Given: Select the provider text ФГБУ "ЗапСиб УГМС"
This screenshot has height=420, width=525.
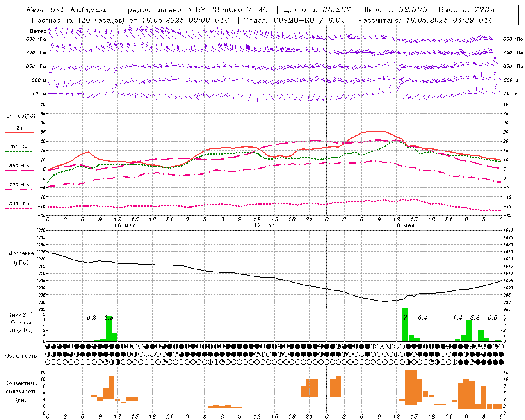Looking at the screenshot, I should point(229,10).
